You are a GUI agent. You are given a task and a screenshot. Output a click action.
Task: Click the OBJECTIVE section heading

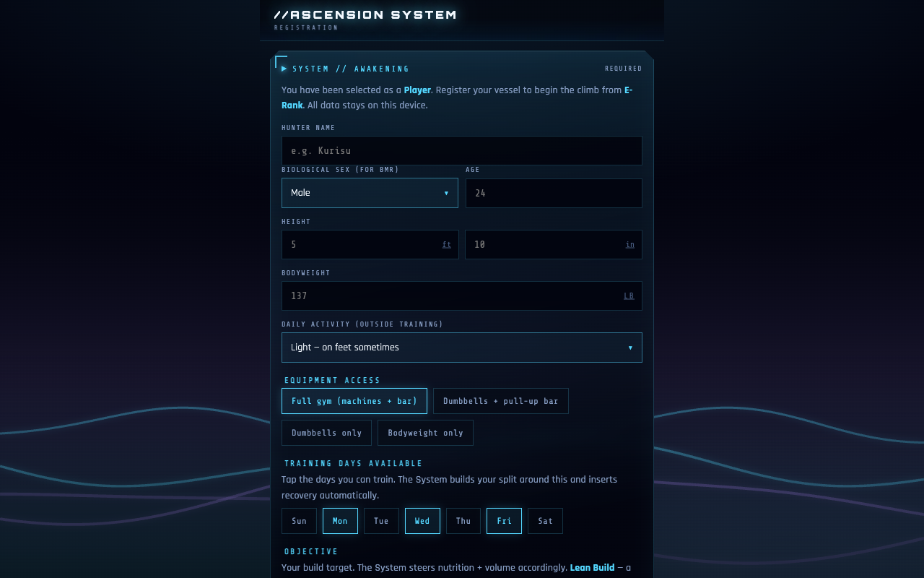(311, 552)
